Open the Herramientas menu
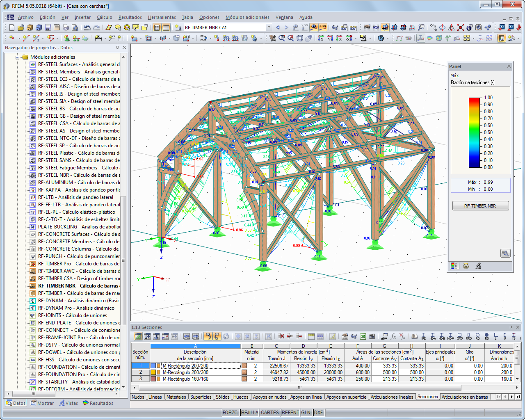The width and height of the screenshot is (525, 420). point(162,17)
